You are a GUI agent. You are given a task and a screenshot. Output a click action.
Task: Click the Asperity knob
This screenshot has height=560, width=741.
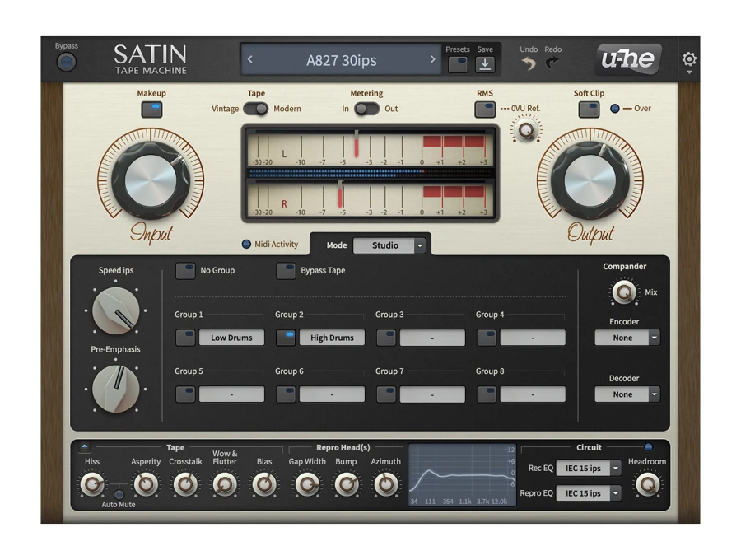pos(146,484)
